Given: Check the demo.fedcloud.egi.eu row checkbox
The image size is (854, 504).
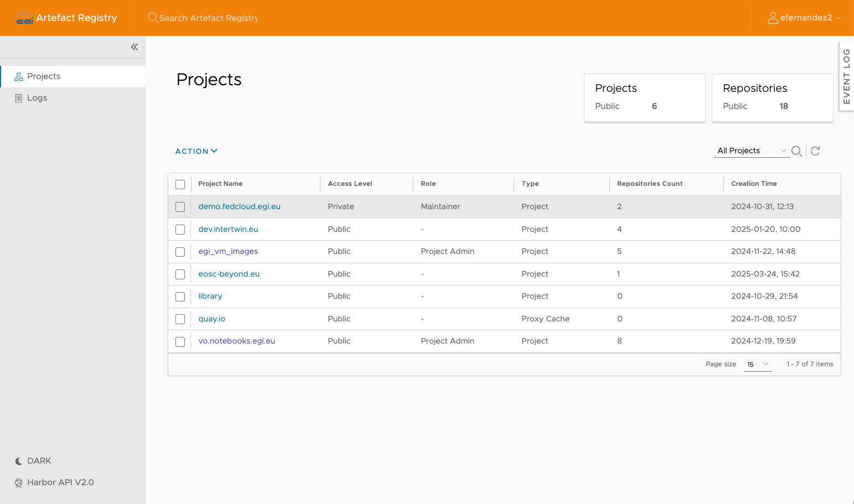Looking at the screenshot, I should click(180, 207).
